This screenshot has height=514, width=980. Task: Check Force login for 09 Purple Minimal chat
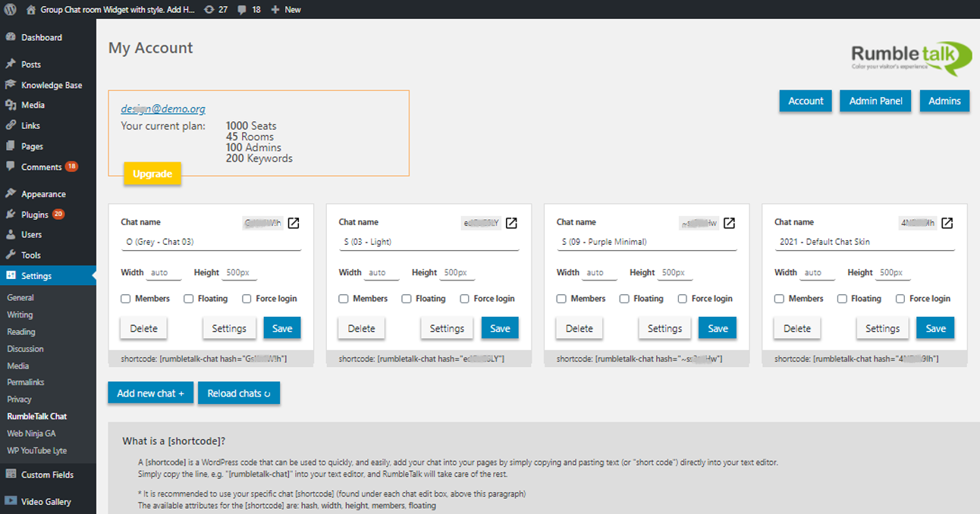click(x=683, y=299)
